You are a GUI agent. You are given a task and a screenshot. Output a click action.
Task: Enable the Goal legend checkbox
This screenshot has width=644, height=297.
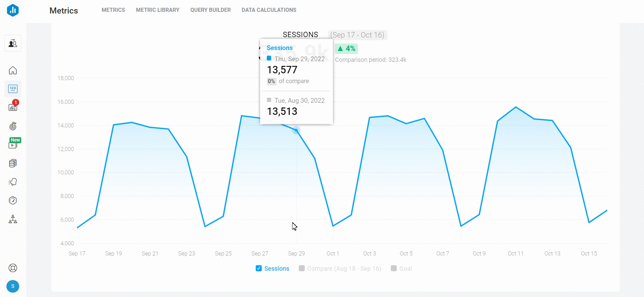(x=394, y=268)
